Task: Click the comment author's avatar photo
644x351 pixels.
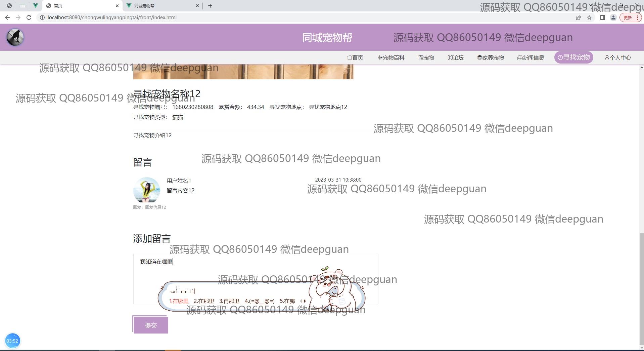Action: click(147, 190)
